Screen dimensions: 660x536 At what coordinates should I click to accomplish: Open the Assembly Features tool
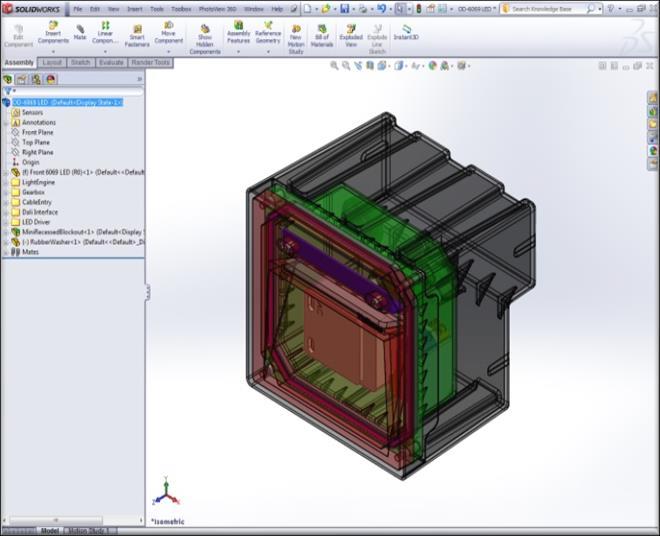[x=238, y=33]
